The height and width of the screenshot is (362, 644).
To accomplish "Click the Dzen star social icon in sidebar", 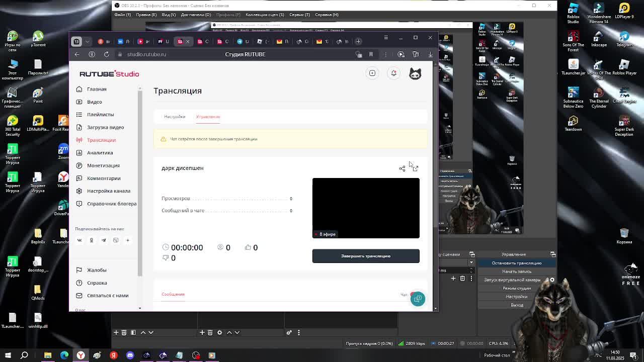I will pyautogui.click(x=128, y=240).
